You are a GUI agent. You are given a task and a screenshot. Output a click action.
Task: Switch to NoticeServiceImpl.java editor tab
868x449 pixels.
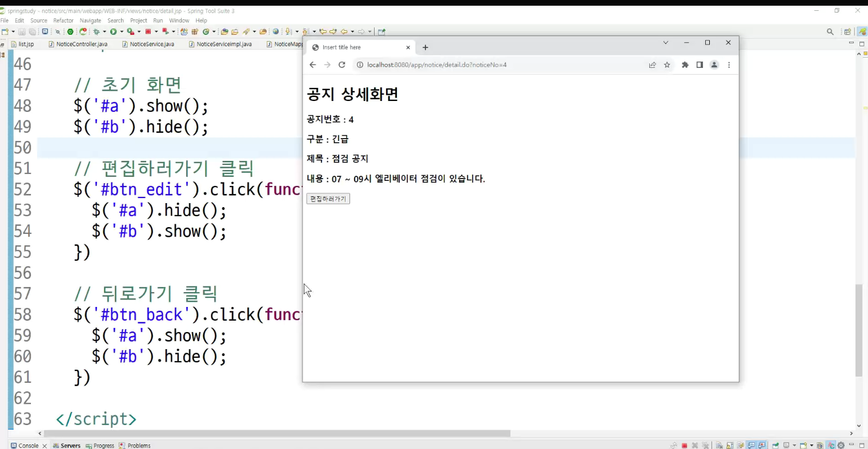tap(220, 44)
